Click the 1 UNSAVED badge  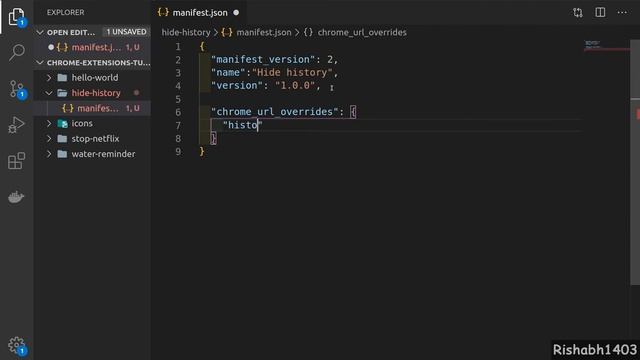coord(126,32)
